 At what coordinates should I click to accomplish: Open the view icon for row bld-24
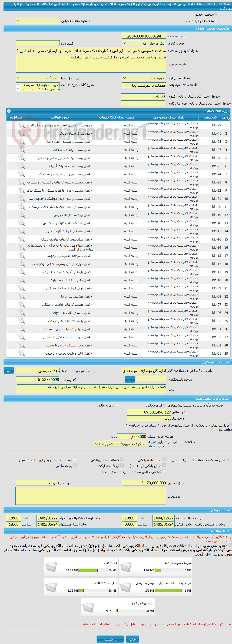click(21, 174)
